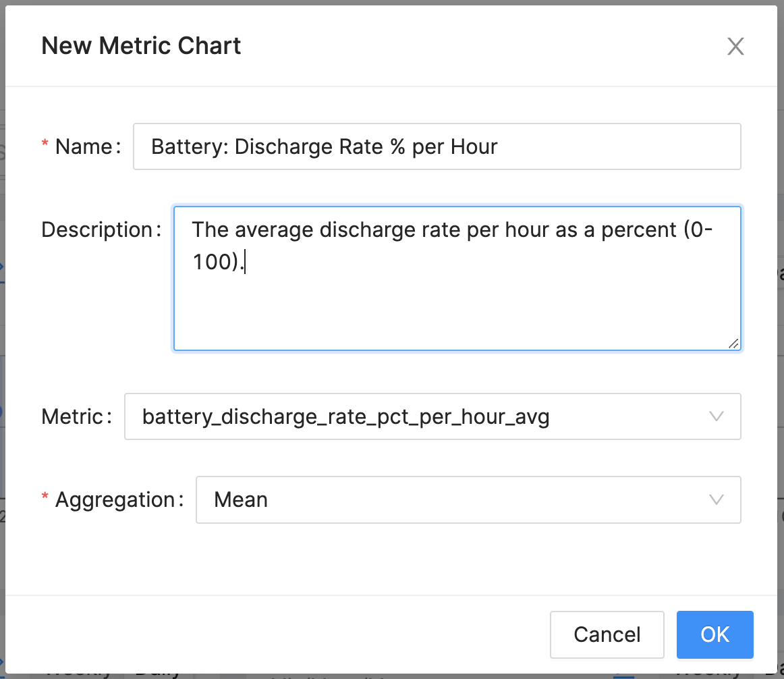The width and height of the screenshot is (784, 679).
Task: Open the Aggregation dropdown
Action: click(468, 500)
